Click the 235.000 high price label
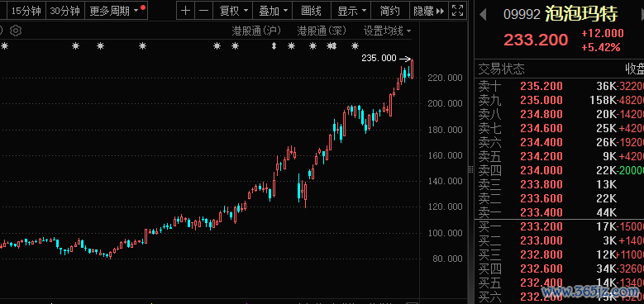This screenshot has width=644, height=304. click(379, 59)
